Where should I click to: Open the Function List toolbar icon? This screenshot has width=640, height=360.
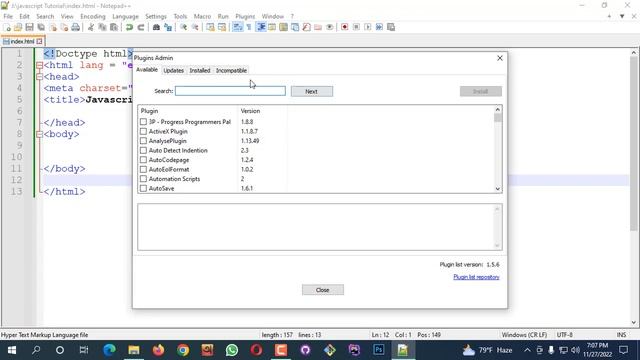(307, 27)
